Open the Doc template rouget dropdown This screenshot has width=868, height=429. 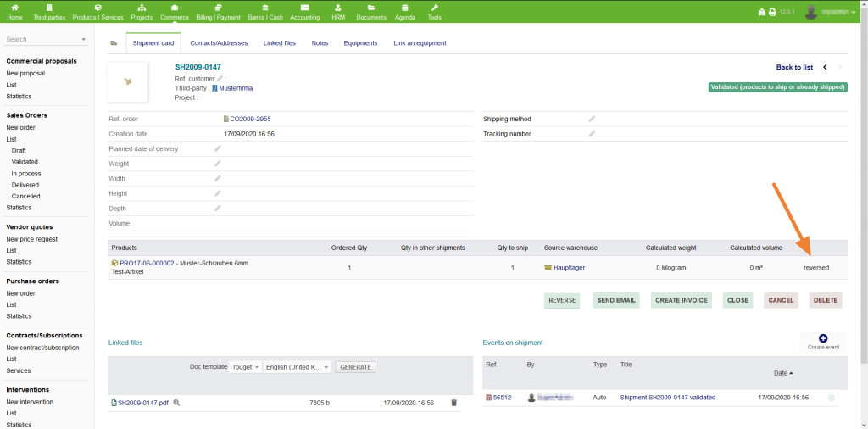pos(246,367)
